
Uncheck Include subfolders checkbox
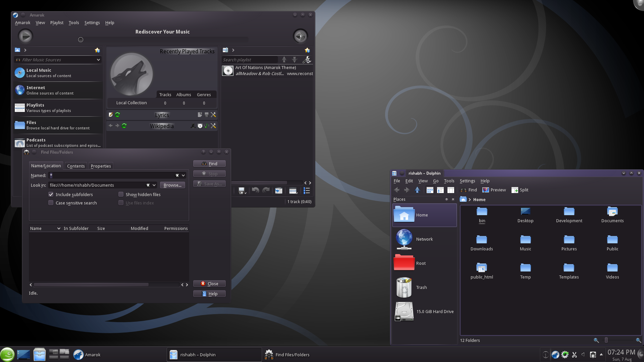coord(51,194)
